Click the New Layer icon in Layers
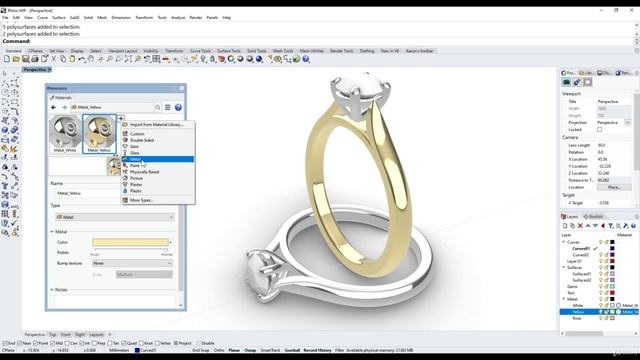Screen dimensions: 640x360 click(x=565, y=226)
